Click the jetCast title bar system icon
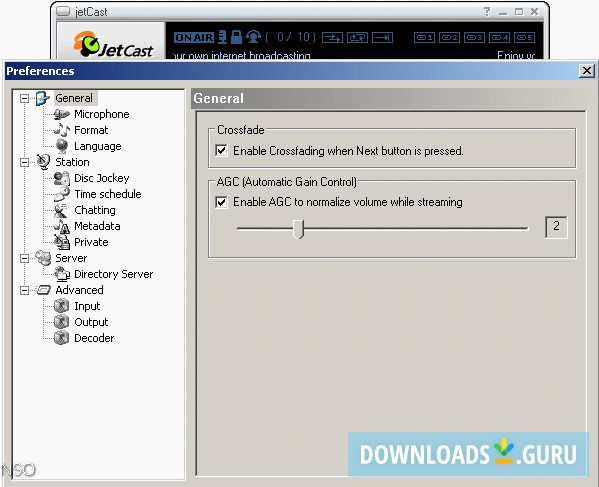This screenshot has width=599, height=487. coord(63,11)
